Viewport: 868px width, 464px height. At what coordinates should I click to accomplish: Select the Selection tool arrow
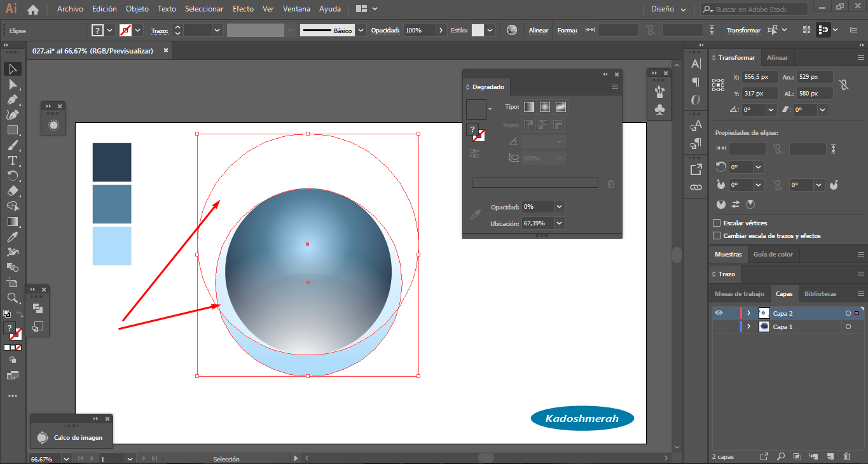point(12,69)
